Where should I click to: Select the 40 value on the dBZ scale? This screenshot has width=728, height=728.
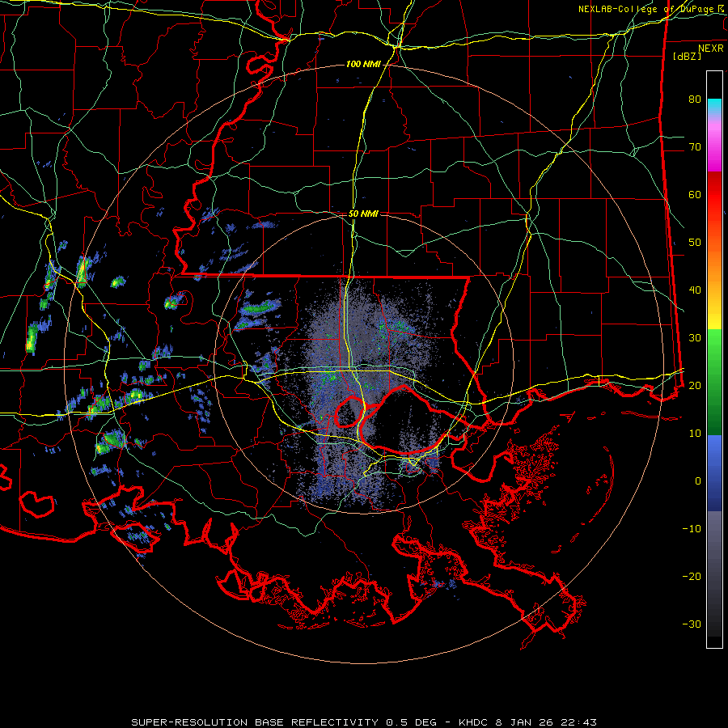[695, 290]
